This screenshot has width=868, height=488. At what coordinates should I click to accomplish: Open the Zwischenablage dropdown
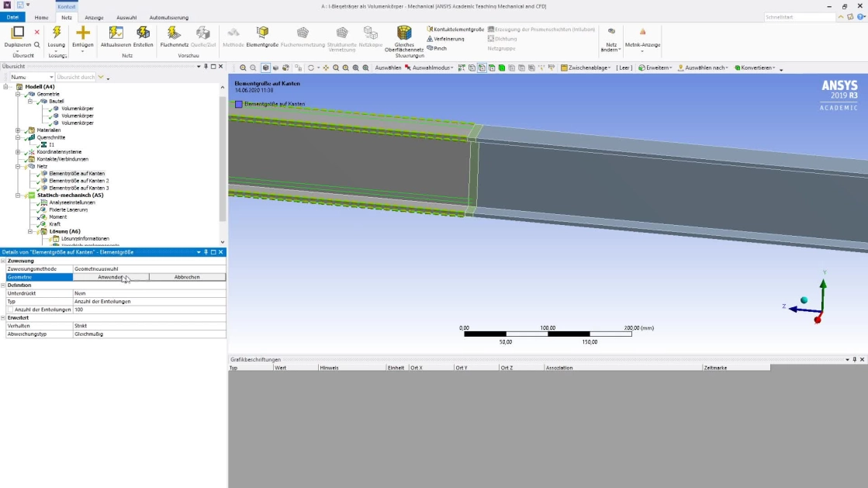586,67
